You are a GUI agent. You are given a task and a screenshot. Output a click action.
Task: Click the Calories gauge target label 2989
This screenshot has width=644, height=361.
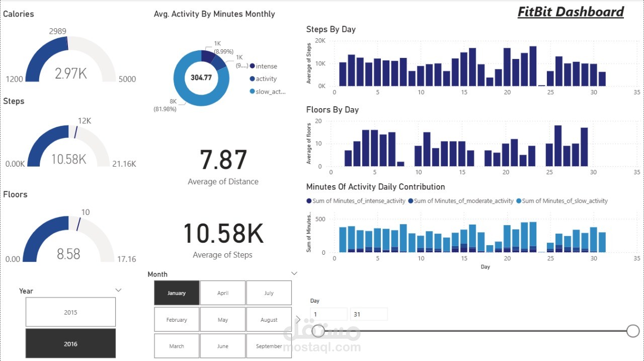pyautogui.click(x=58, y=31)
